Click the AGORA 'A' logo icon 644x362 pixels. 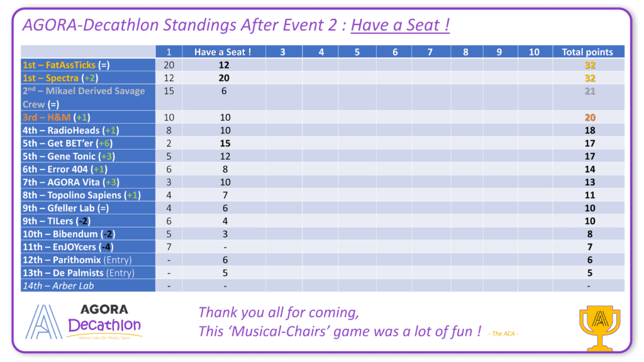pyautogui.click(x=44, y=322)
